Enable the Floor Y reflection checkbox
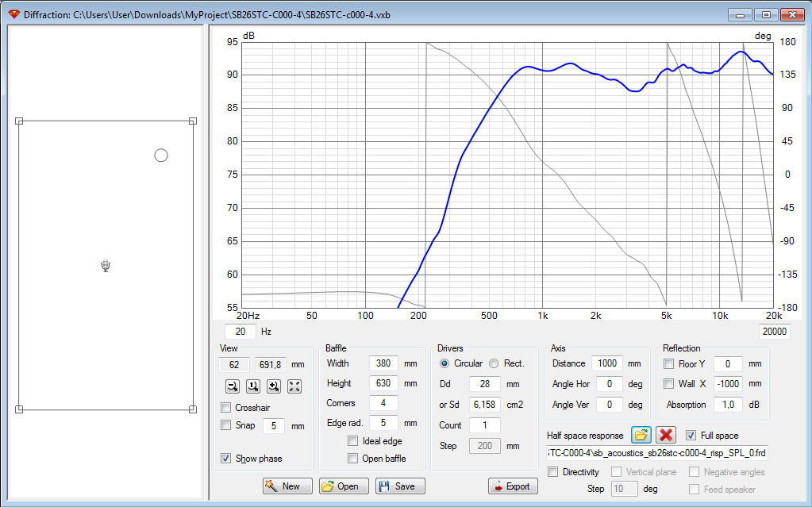Viewport: 812px width, 507px height. tap(669, 364)
